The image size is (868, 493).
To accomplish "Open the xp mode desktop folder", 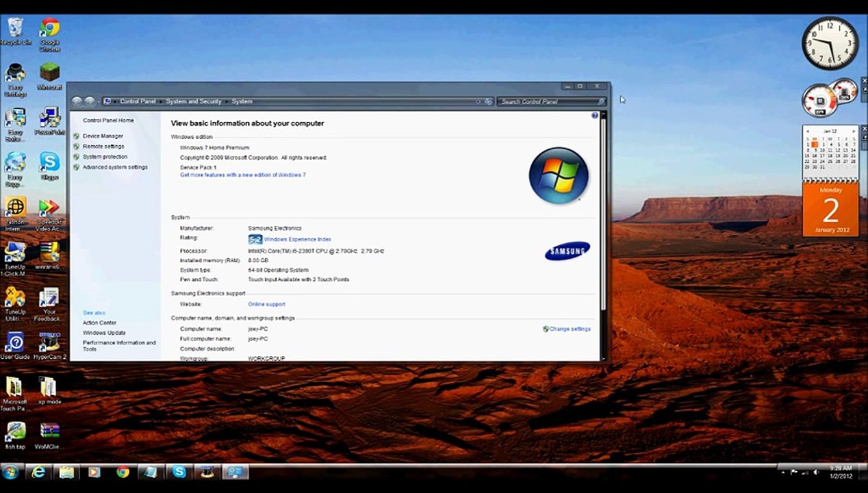I will (49, 391).
